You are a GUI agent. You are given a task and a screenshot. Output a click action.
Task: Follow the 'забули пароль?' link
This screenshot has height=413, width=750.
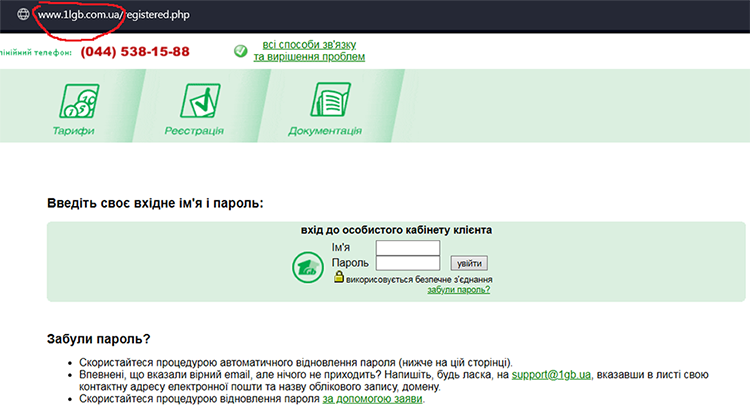[x=459, y=290]
